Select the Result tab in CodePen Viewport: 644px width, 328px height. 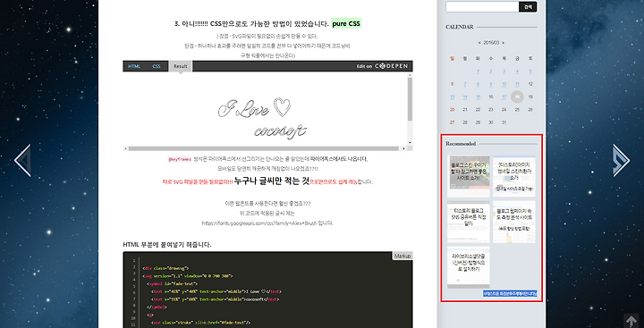point(181,66)
